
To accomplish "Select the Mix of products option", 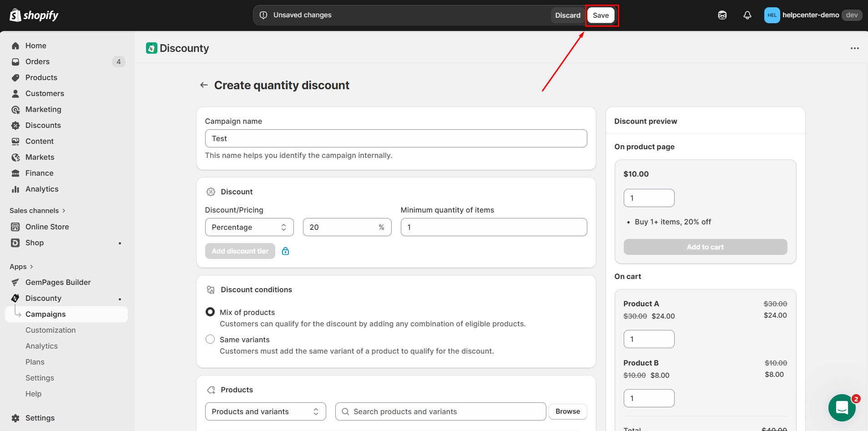I will 210,312.
